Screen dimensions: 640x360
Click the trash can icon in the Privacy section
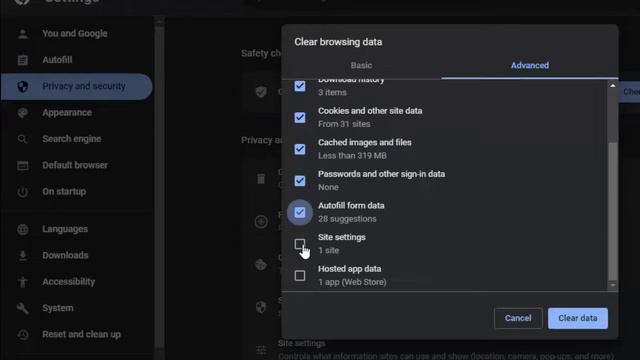click(261, 178)
